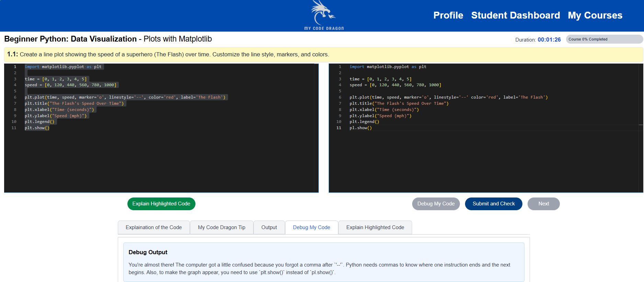This screenshot has height=282, width=644.
Task: Open My Courses in navigation
Action: click(595, 15)
